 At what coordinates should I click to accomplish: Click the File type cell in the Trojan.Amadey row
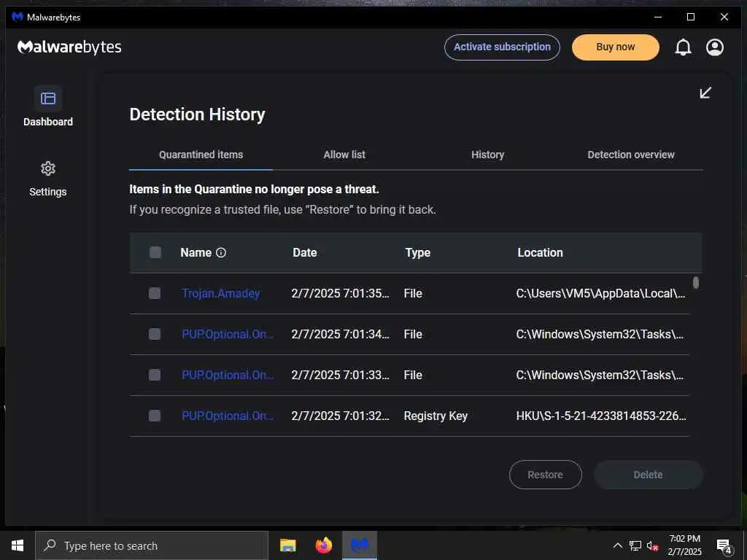413,293
